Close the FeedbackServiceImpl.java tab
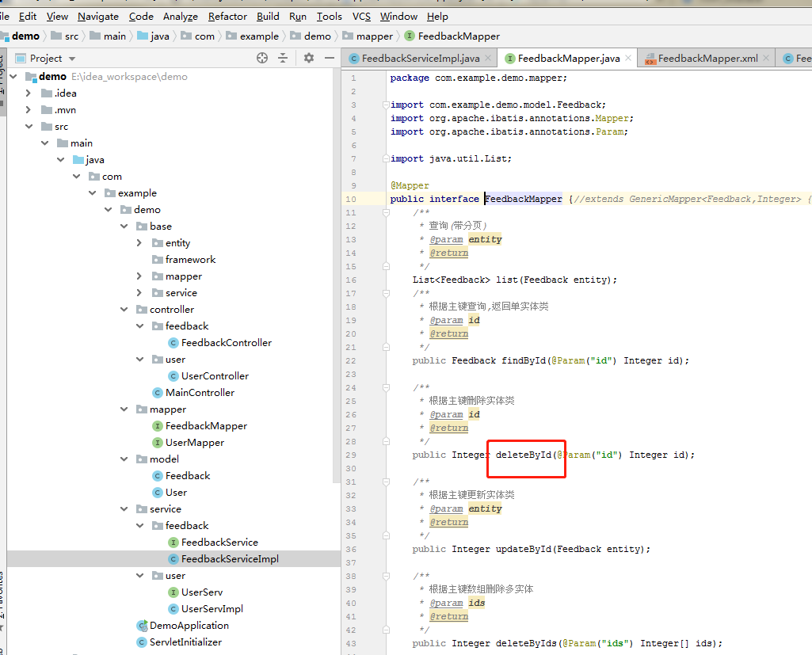This screenshot has height=655, width=812. tap(488, 58)
